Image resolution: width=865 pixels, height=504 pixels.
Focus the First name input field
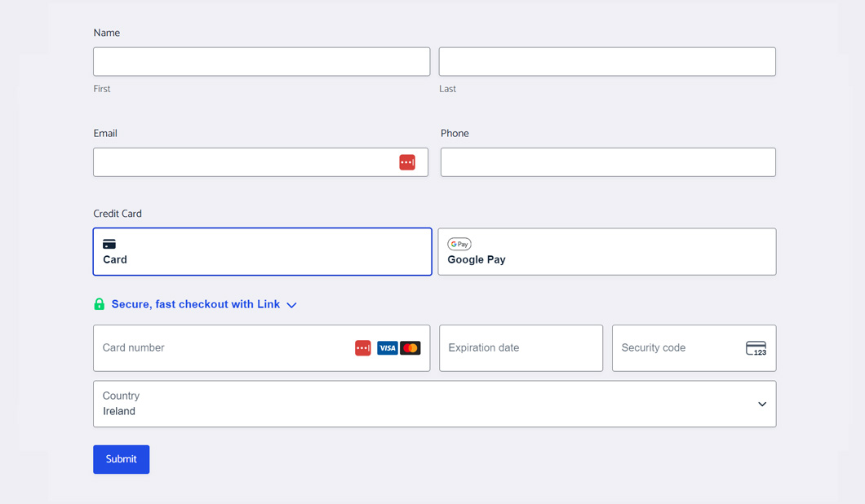(x=261, y=62)
